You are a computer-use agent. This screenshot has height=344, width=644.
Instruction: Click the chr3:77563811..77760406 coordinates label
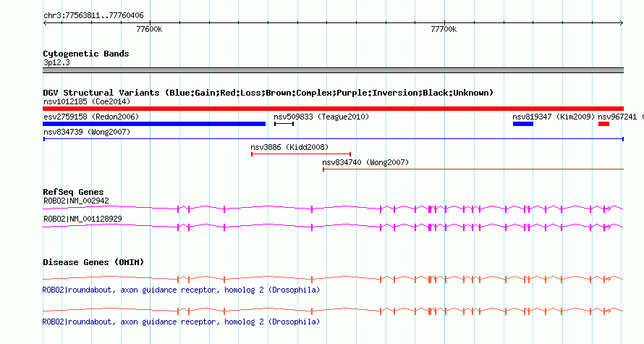coord(93,15)
